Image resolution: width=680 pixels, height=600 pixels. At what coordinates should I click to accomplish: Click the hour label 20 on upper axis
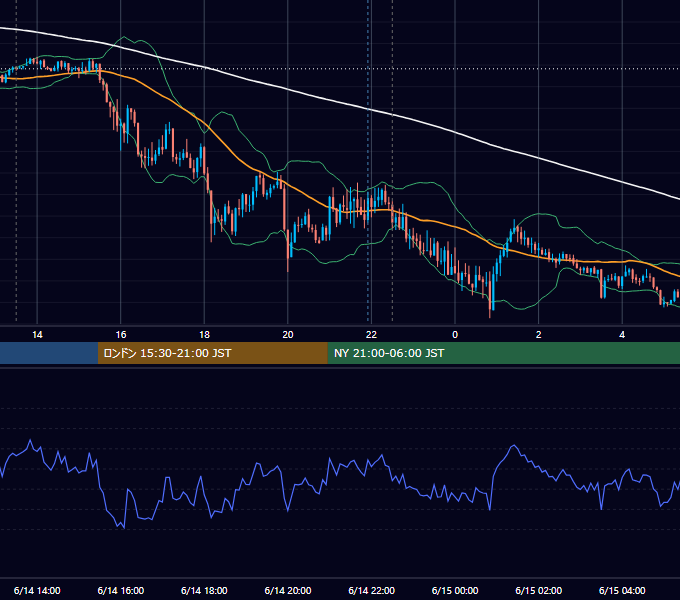click(288, 335)
